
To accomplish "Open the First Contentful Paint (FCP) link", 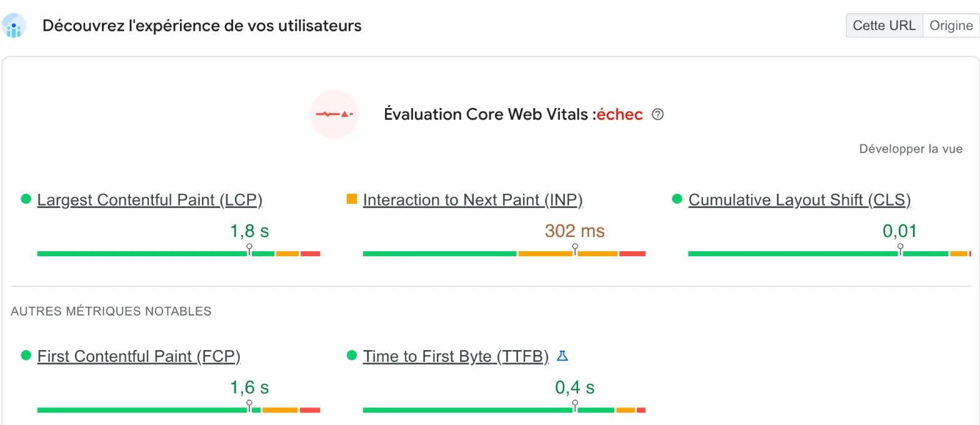I will [139, 356].
